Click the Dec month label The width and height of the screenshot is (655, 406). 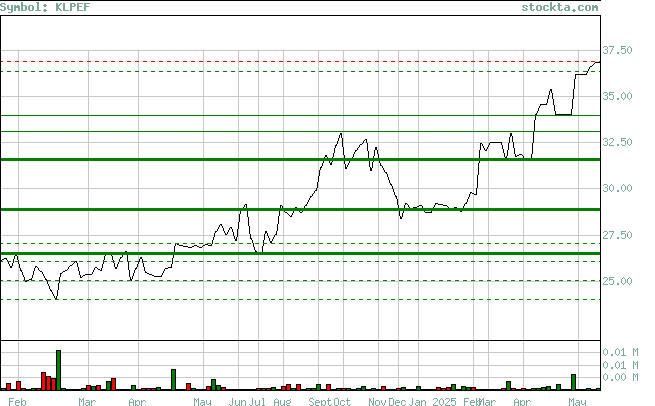click(x=397, y=402)
